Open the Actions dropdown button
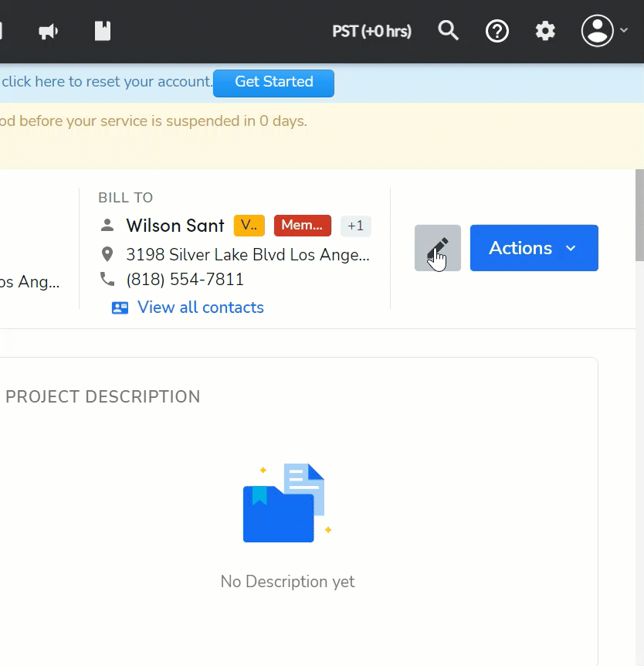Image resolution: width=644 pixels, height=666 pixels. [534, 248]
